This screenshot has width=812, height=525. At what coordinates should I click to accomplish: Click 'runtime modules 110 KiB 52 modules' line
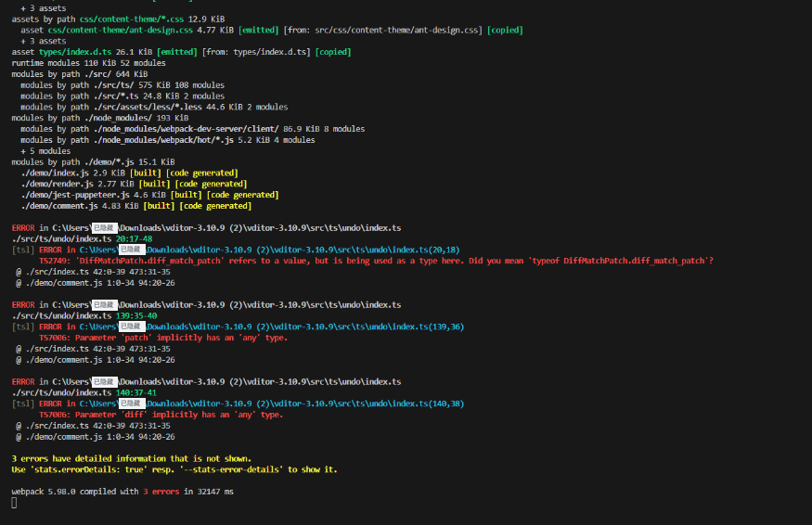pos(88,63)
